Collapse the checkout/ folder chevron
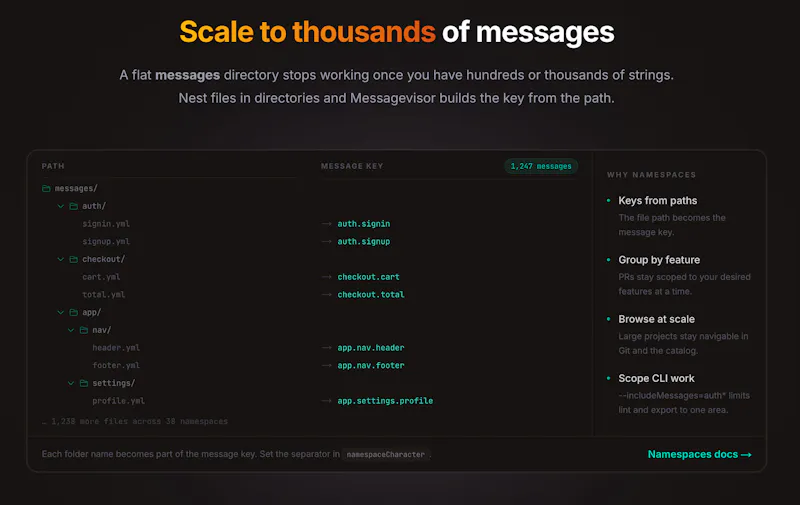This screenshot has height=505, width=800. point(61,259)
